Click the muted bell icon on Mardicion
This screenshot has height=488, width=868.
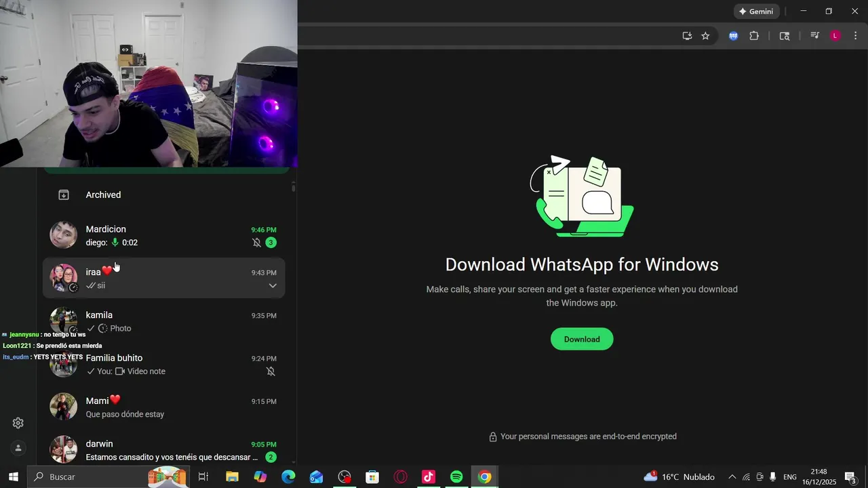pyautogui.click(x=256, y=243)
